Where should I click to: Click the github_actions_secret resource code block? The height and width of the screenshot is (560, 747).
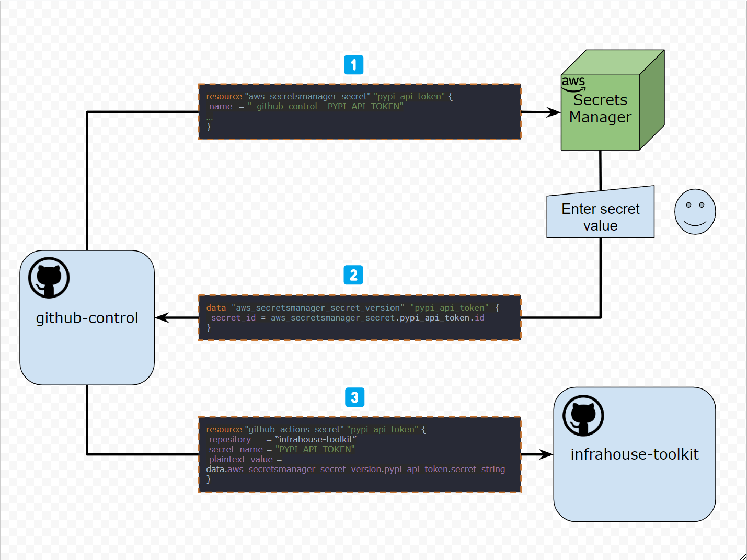pyautogui.click(x=360, y=454)
